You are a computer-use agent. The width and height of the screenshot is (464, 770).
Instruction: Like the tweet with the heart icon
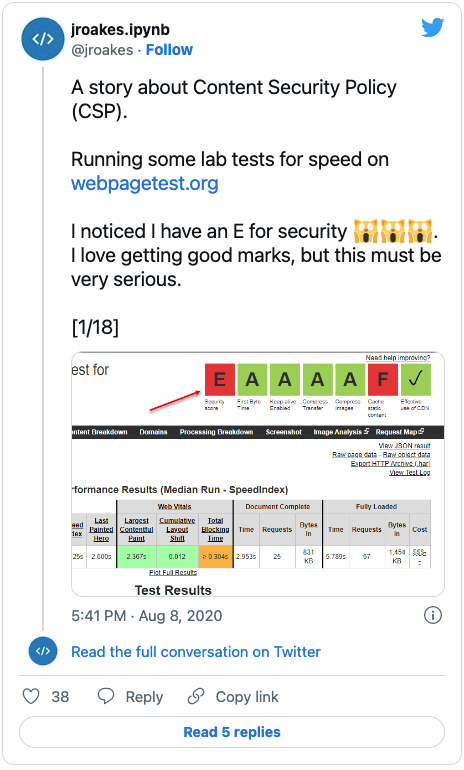(31, 696)
